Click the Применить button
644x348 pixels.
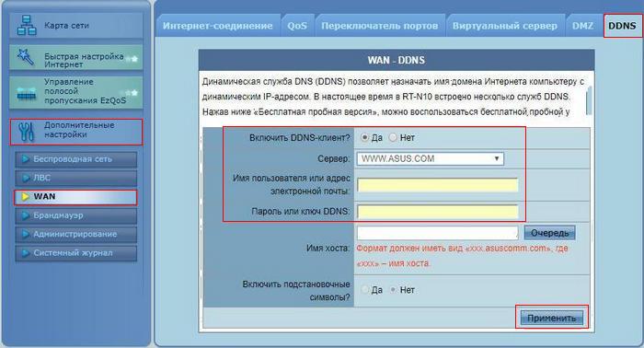click(x=552, y=318)
